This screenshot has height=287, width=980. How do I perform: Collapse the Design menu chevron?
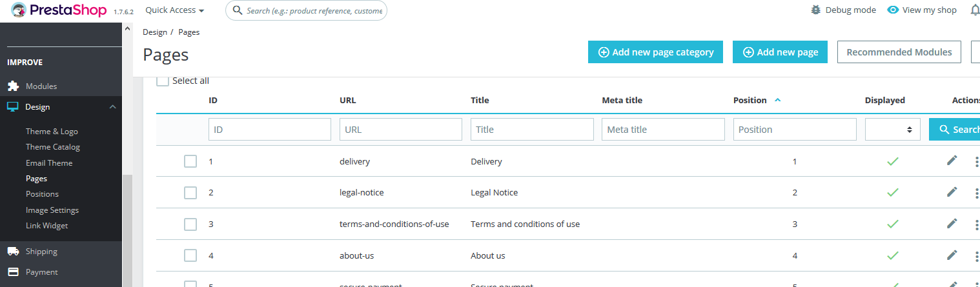click(x=112, y=107)
